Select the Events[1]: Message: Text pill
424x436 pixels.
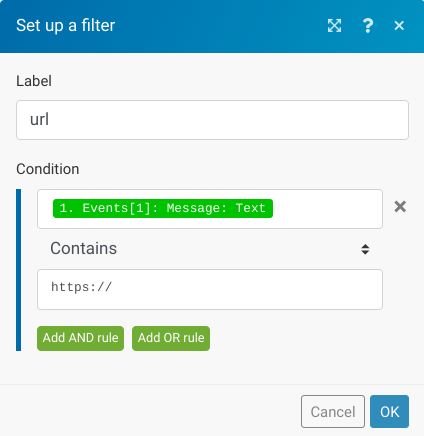[x=163, y=209]
